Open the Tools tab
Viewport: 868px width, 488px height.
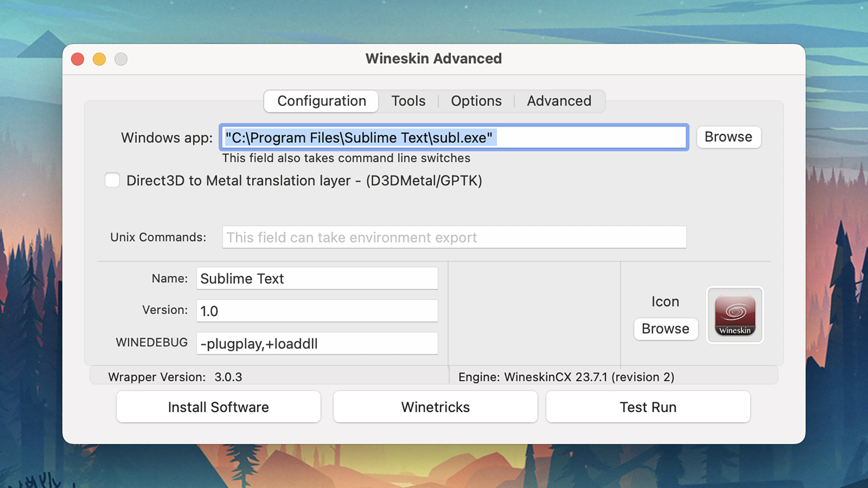408,101
